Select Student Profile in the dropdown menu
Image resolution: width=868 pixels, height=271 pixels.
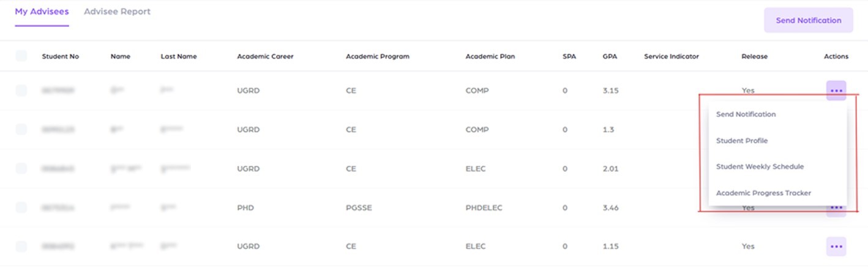[x=741, y=141]
